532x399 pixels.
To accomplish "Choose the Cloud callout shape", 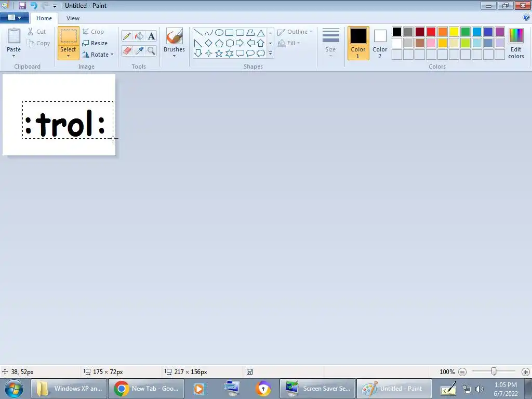I will [x=261, y=54].
